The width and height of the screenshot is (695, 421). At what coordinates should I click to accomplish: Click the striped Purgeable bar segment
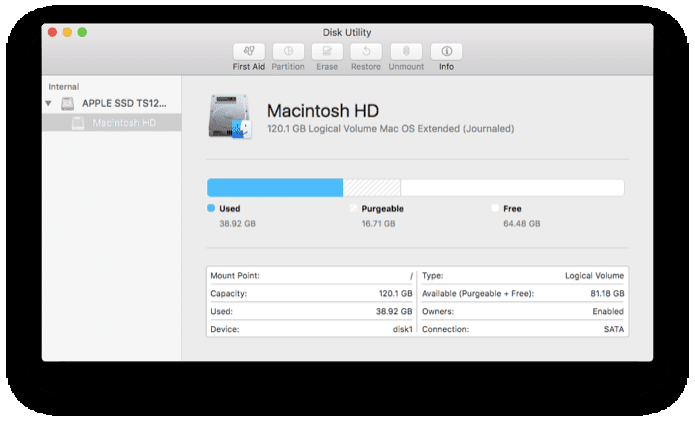pos(372,188)
